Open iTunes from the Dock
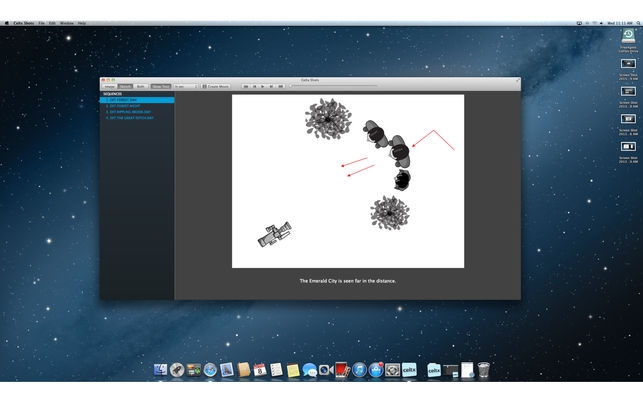Viewport: 643px width, 402px height. tap(359, 370)
